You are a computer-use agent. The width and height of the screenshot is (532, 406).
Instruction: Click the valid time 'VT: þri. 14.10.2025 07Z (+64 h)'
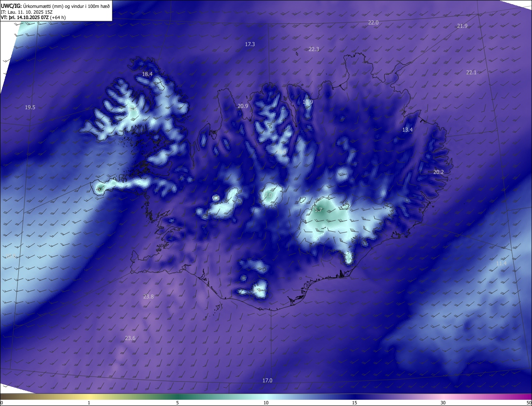pos(33,17)
